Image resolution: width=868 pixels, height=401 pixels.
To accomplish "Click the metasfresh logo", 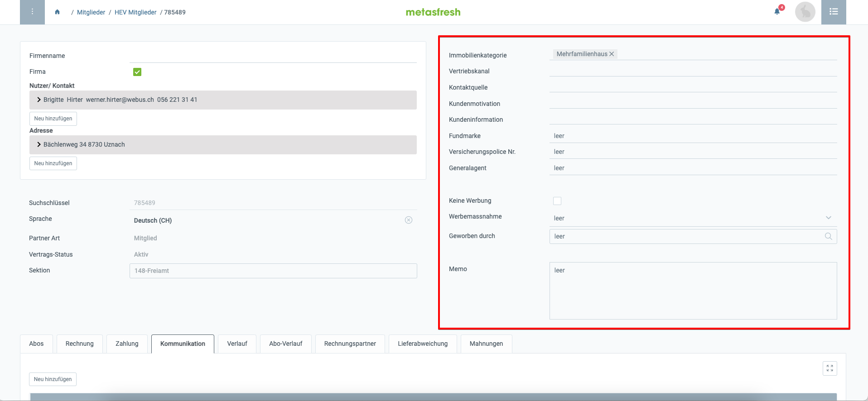I will pyautogui.click(x=433, y=12).
